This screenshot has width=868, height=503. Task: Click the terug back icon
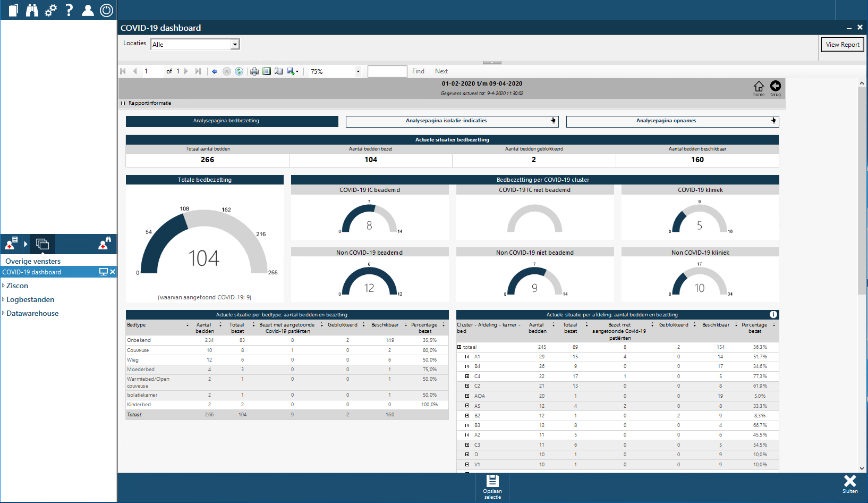(x=776, y=88)
